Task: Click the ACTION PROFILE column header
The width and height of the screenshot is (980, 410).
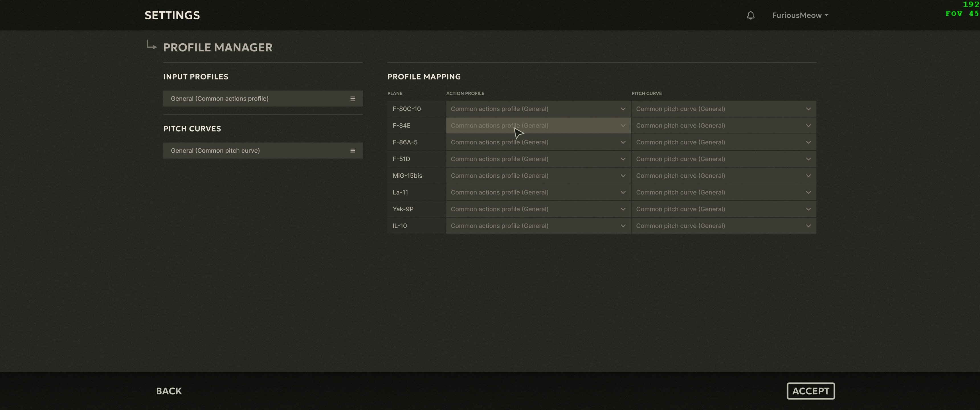Action: click(x=465, y=93)
